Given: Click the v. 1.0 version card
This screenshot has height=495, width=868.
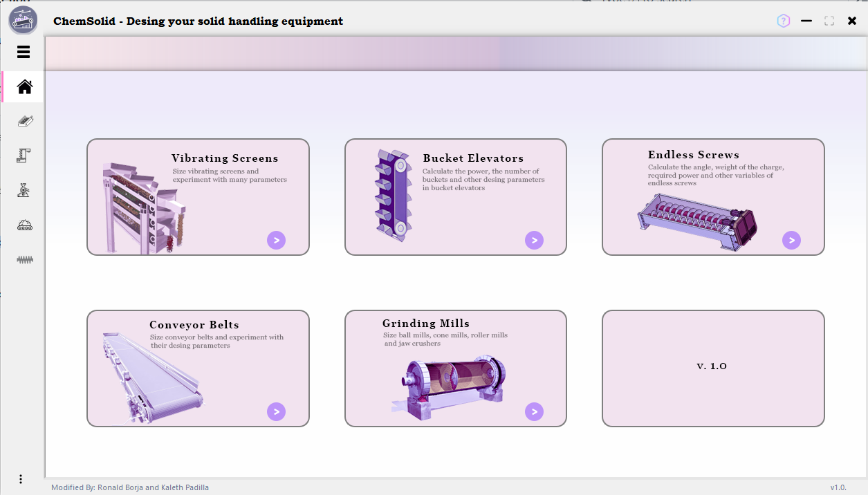Looking at the screenshot, I should click(x=713, y=368).
